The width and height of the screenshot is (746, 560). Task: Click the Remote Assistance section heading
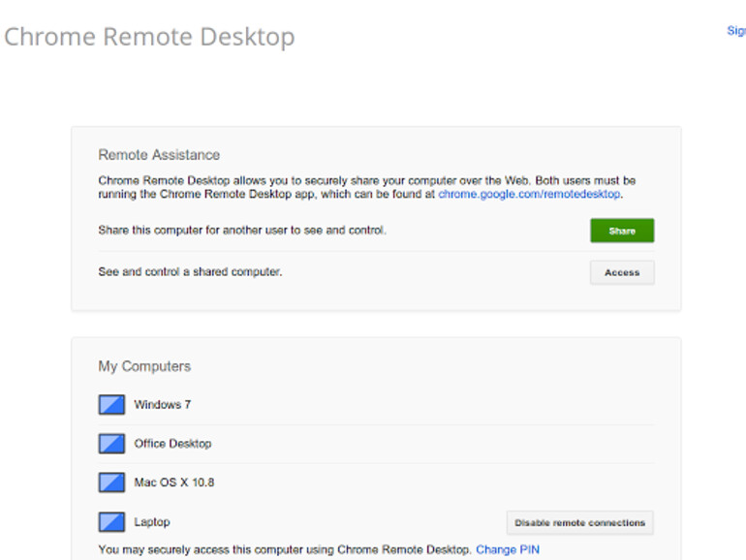pyautogui.click(x=159, y=155)
